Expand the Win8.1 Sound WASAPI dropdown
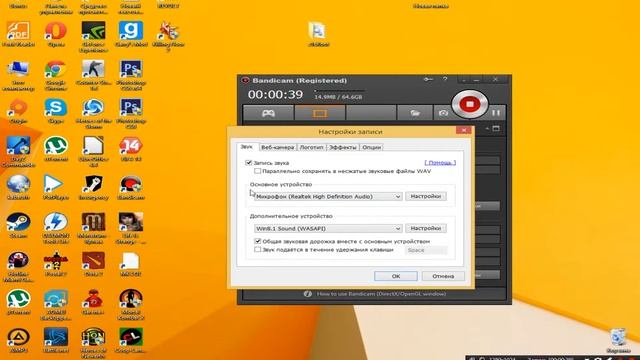This screenshot has width=640, height=360. 328,229
